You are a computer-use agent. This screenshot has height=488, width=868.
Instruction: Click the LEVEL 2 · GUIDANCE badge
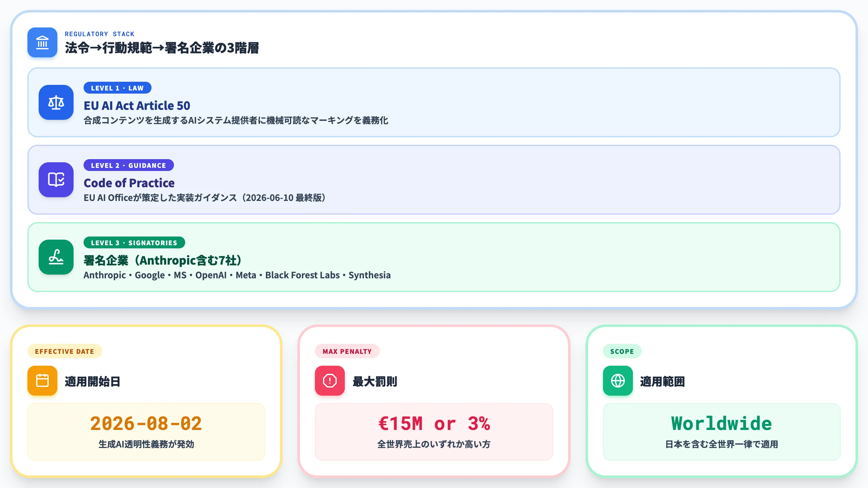128,165
